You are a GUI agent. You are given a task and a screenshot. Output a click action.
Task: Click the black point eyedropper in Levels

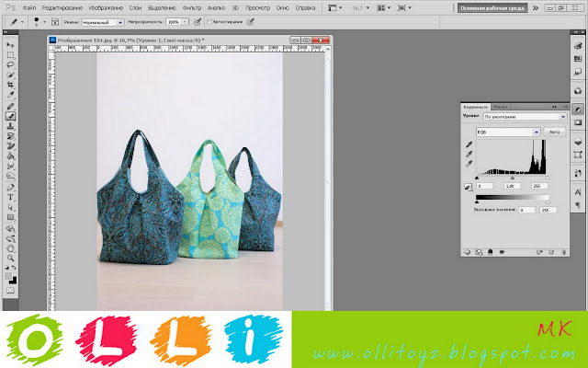[x=469, y=144]
